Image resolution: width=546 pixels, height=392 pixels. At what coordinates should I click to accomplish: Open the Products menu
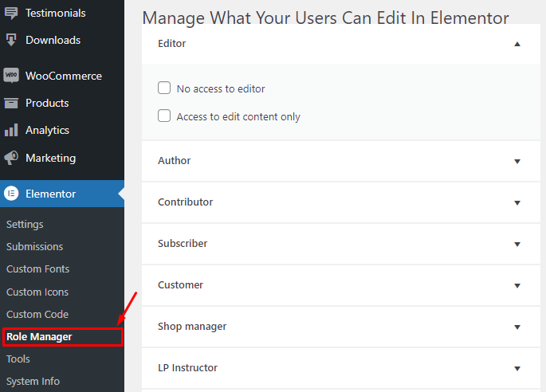pyautogui.click(x=47, y=103)
